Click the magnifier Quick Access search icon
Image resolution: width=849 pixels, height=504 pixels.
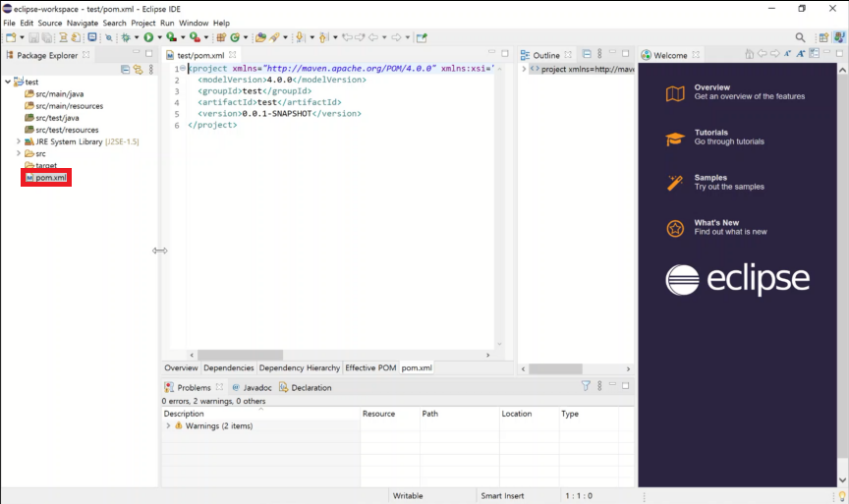800,37
